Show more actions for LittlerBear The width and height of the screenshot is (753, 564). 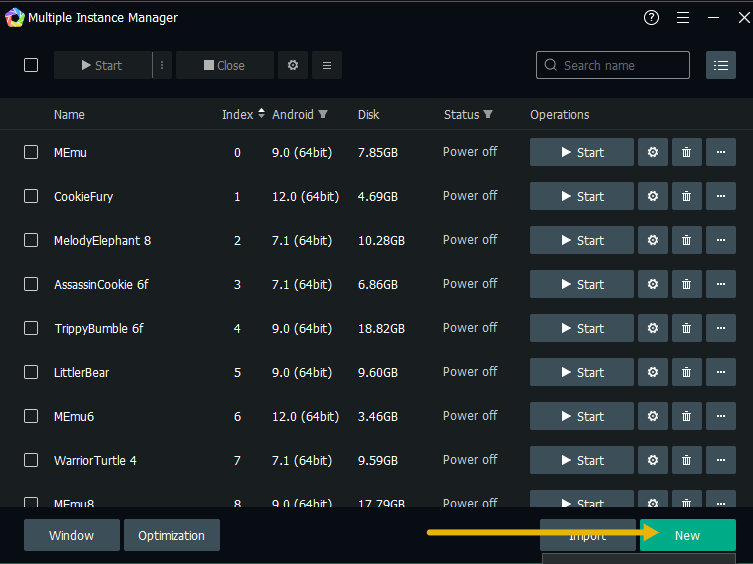pos(721,372)
